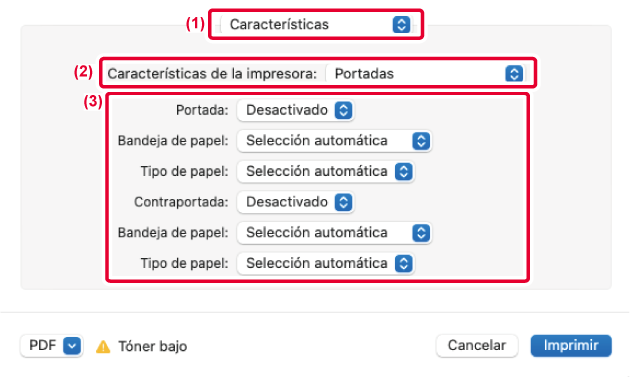The height and width of the screenshot is (377, 630).
Task: Click the arrows icon on the second Bandeja de papel
Action: click(x=421, y=233)
